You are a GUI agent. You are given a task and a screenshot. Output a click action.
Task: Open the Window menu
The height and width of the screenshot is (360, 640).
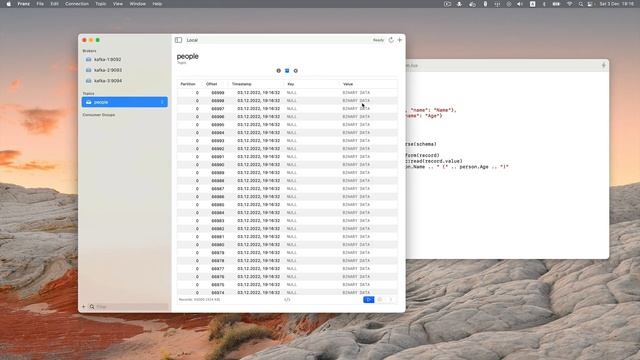(138, 4)
